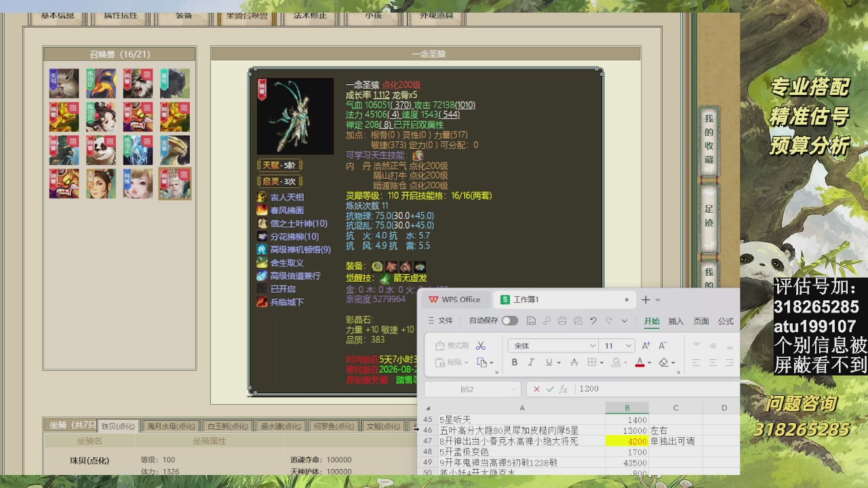
Task: Click the 兵临城下 skill icon
Action: [262, 302]
